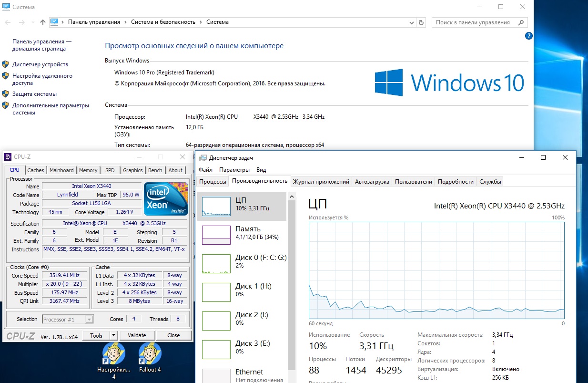Image resolution: width=588 pixels, height=383 pixels.
Task: Click shield icon beside Диспетчер устройств
Action: [6, 64]
